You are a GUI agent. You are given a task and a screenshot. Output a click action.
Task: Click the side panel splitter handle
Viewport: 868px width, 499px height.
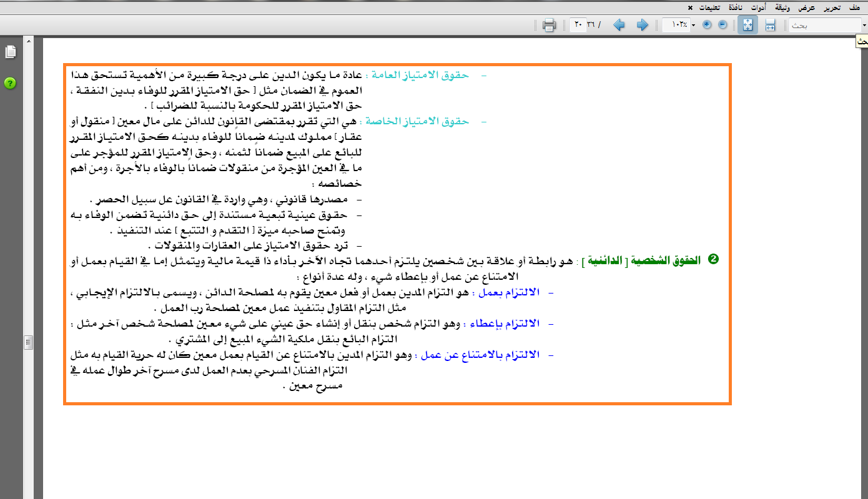28,342
